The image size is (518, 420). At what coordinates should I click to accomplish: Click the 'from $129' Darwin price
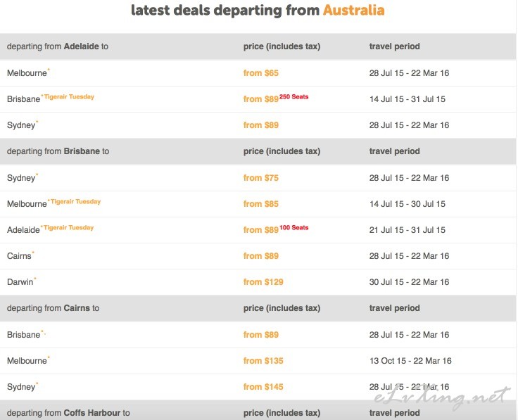tap(263, 282)
